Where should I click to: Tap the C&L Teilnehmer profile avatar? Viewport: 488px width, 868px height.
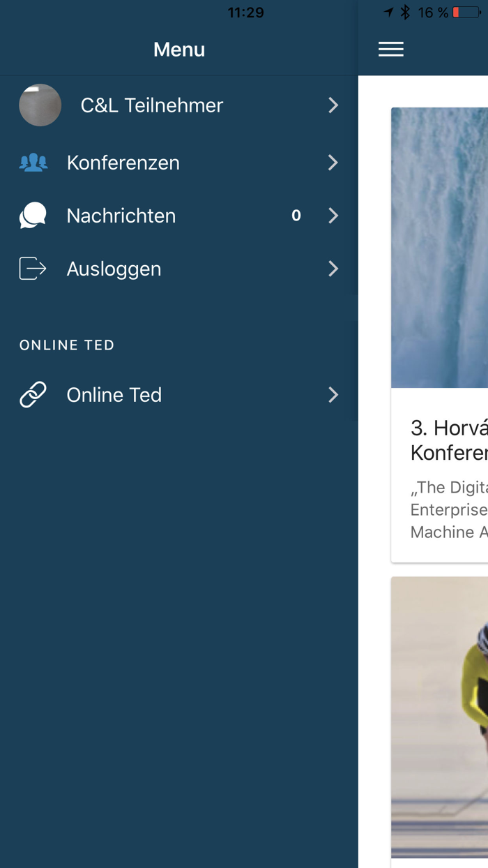[x=40, y=105]
